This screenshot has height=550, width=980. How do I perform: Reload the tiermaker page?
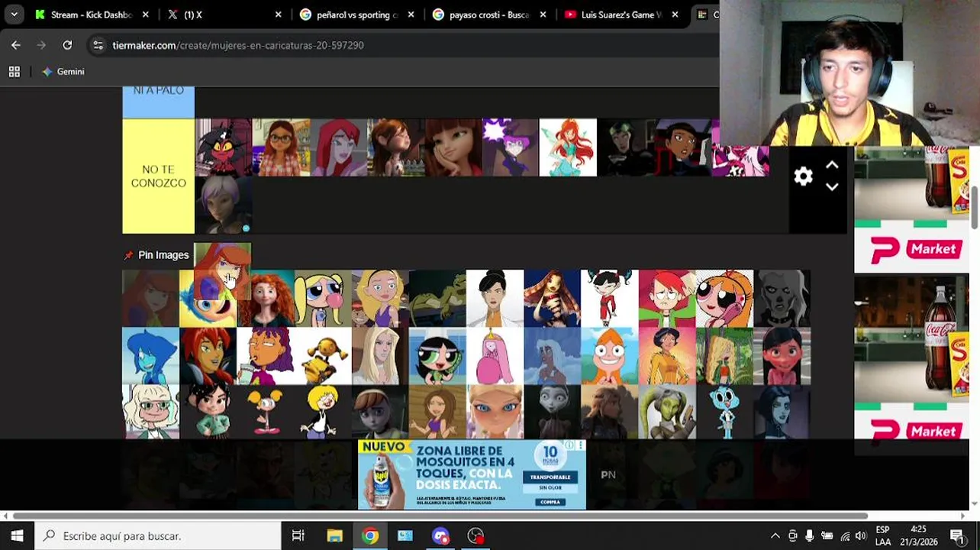coord(67,45)
